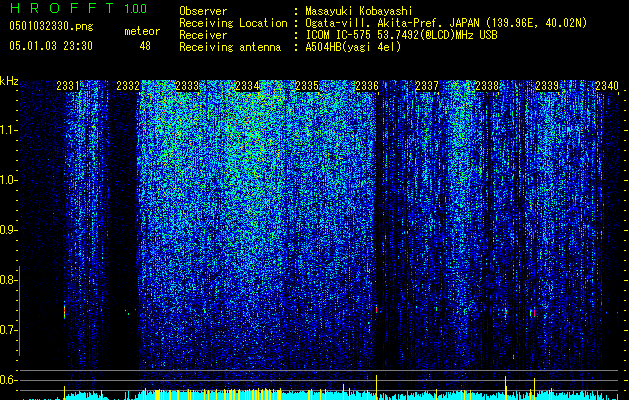Image resolution: width=629 pixels, height=400 pixels.
Task: Click the 1.0 kHz axis tick label
Action: coord(9,180)
